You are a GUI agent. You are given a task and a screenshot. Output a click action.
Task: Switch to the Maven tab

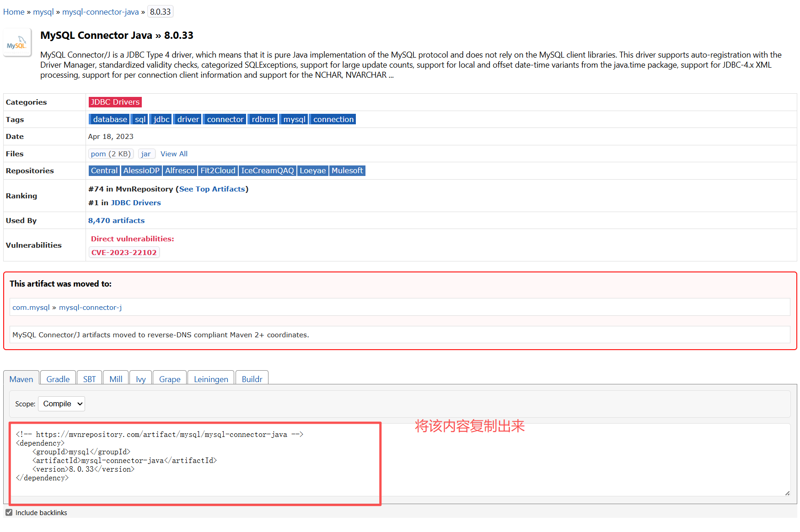[x=21, y=378]
